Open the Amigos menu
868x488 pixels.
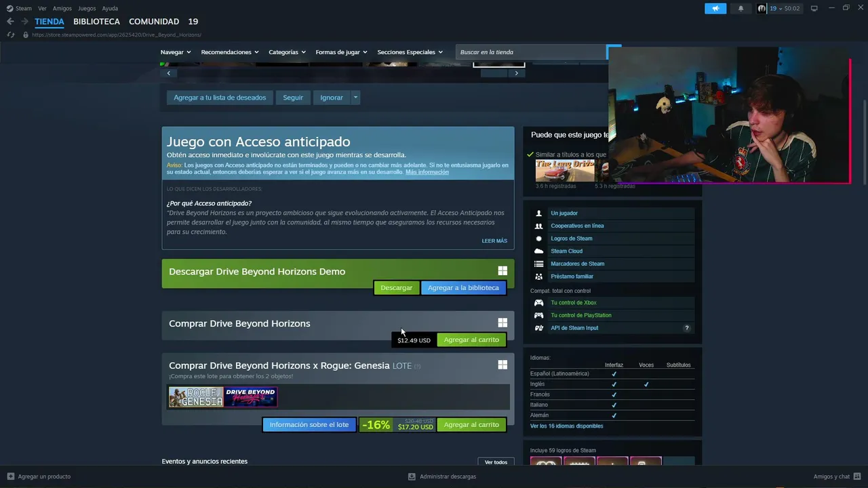tap(62, 9)
